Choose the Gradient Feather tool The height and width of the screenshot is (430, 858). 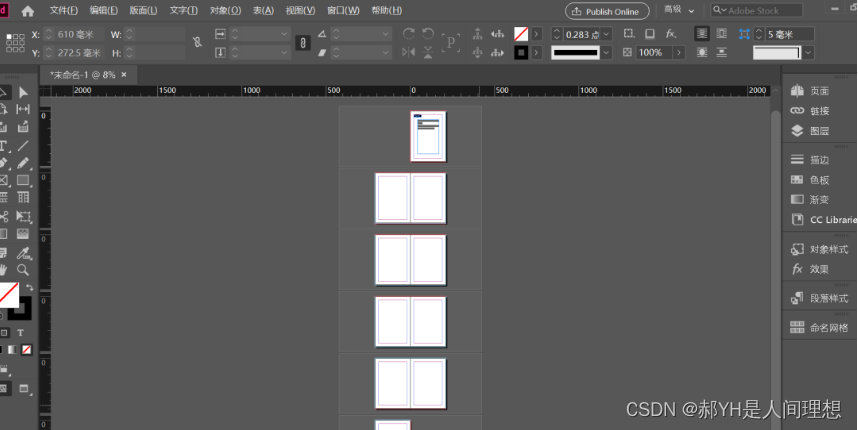(23, 234)
